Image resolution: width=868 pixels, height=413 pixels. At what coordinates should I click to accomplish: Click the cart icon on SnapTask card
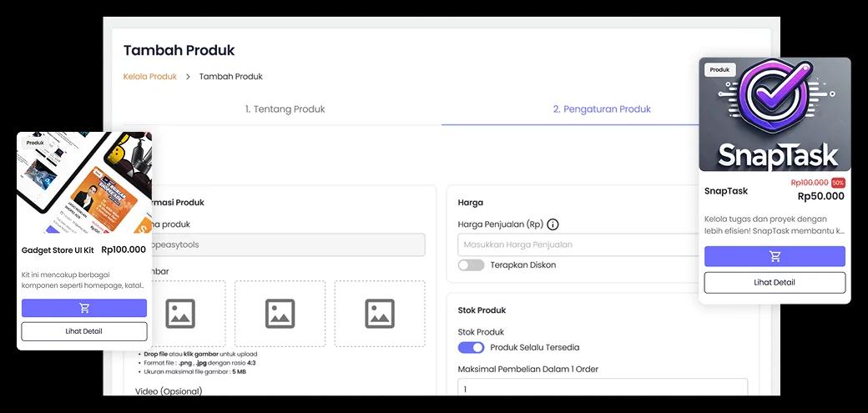click(775, 256)
